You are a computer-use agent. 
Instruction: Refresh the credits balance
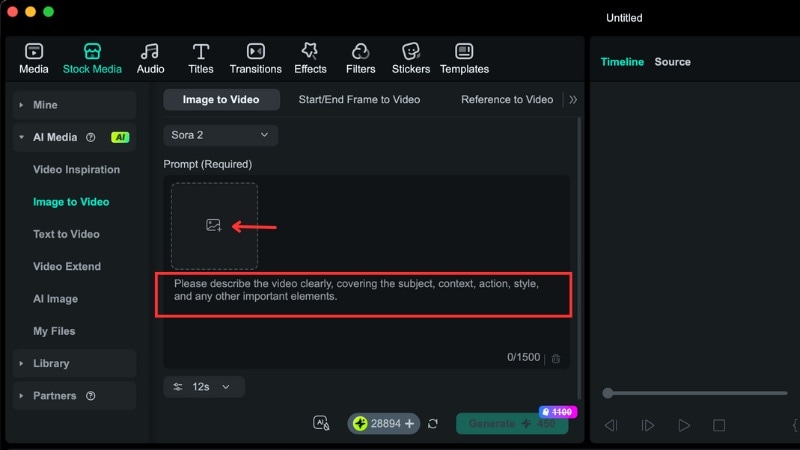coord(433,423)
